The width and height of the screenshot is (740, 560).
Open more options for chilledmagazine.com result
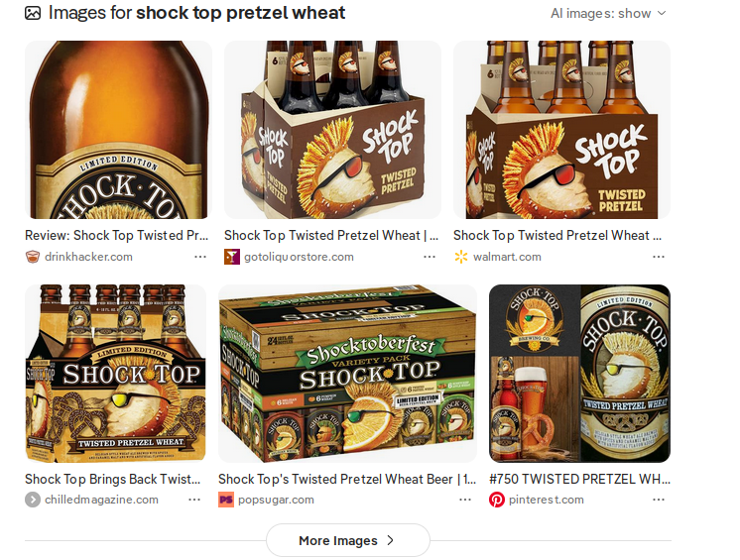click(194, 500)
